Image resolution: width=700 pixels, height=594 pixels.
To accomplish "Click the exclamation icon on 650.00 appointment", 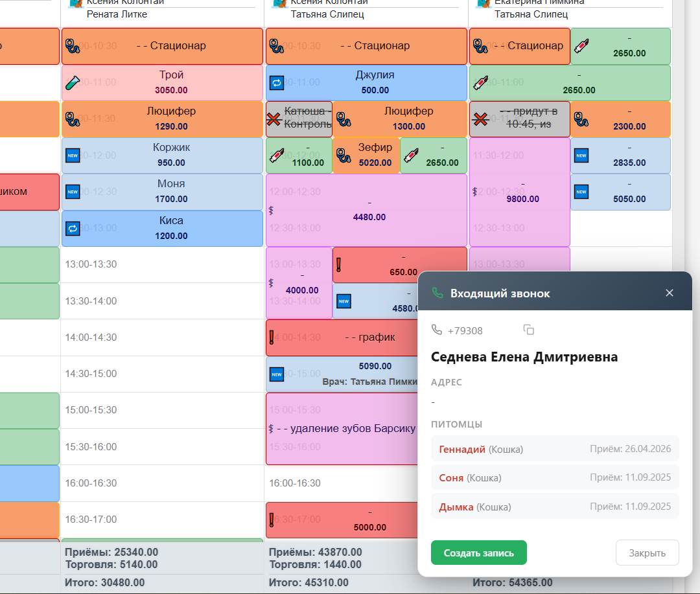I will (x=339, y=265).
